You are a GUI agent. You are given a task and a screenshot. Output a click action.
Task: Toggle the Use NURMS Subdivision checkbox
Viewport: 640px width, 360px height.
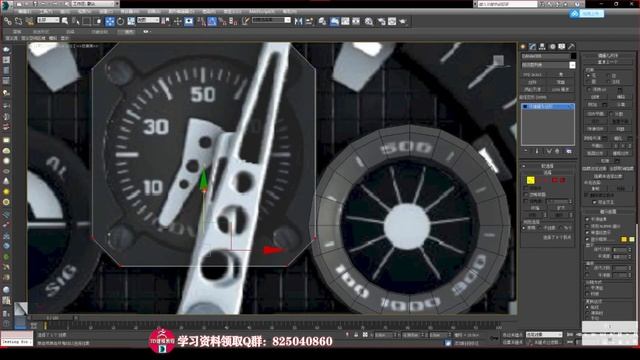[x=588, y=226]
